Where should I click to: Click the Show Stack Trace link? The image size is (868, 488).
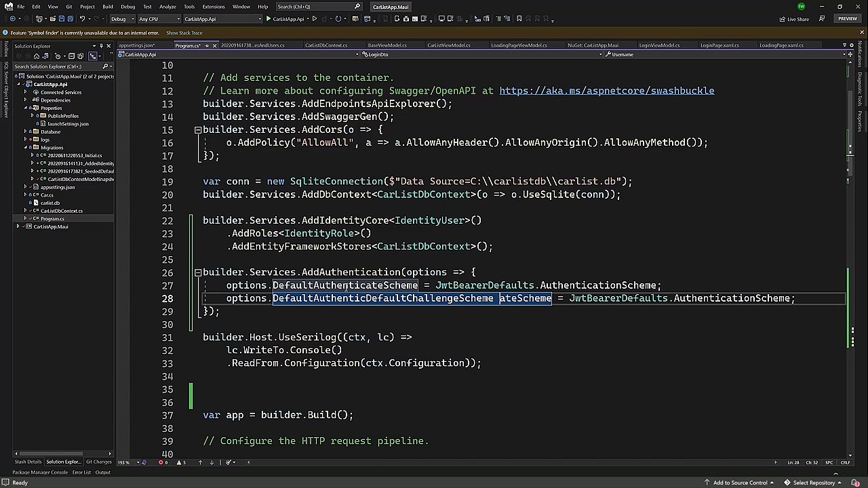[184, 33]
